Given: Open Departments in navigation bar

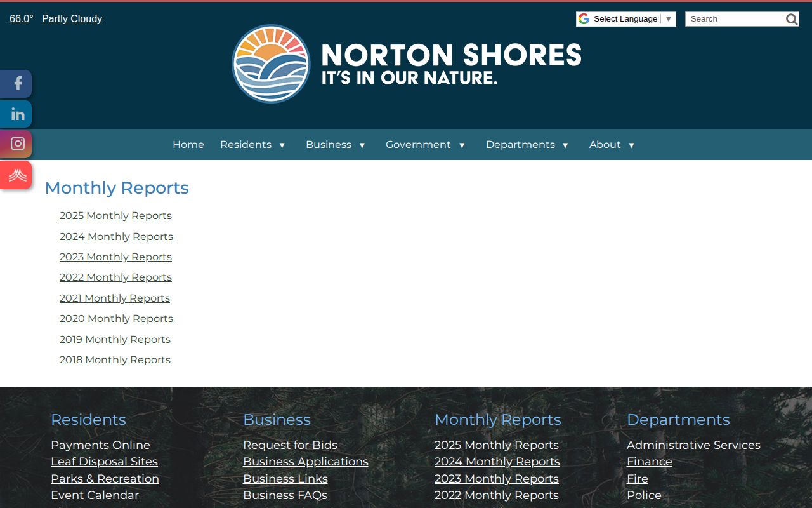Looking at the screenshot, I should coord(520,145).
